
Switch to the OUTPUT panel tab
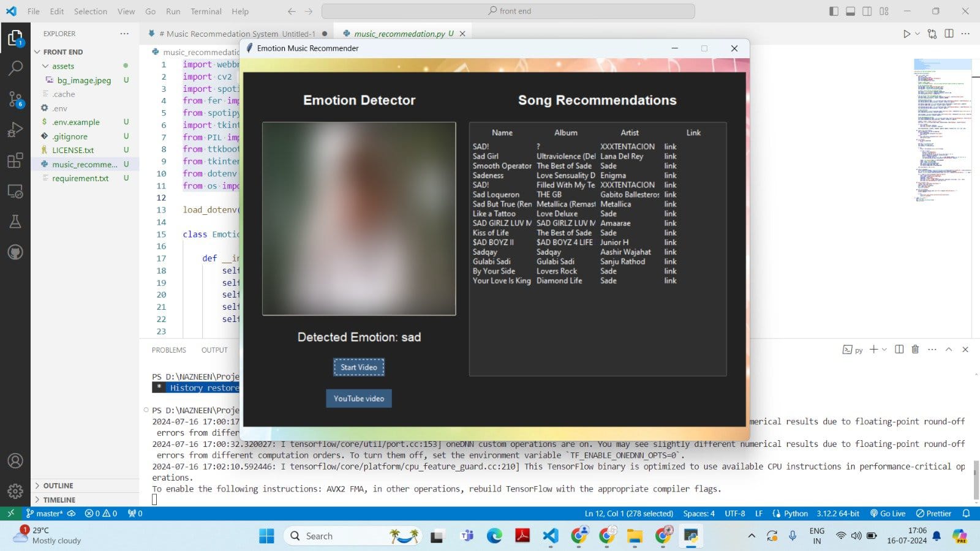[x=214, y=350]
